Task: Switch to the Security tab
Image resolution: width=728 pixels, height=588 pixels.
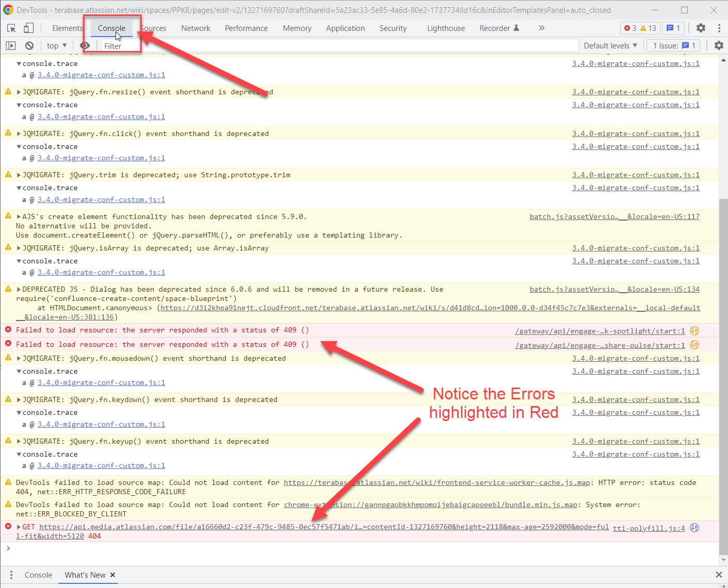Action: coord(393,28)
